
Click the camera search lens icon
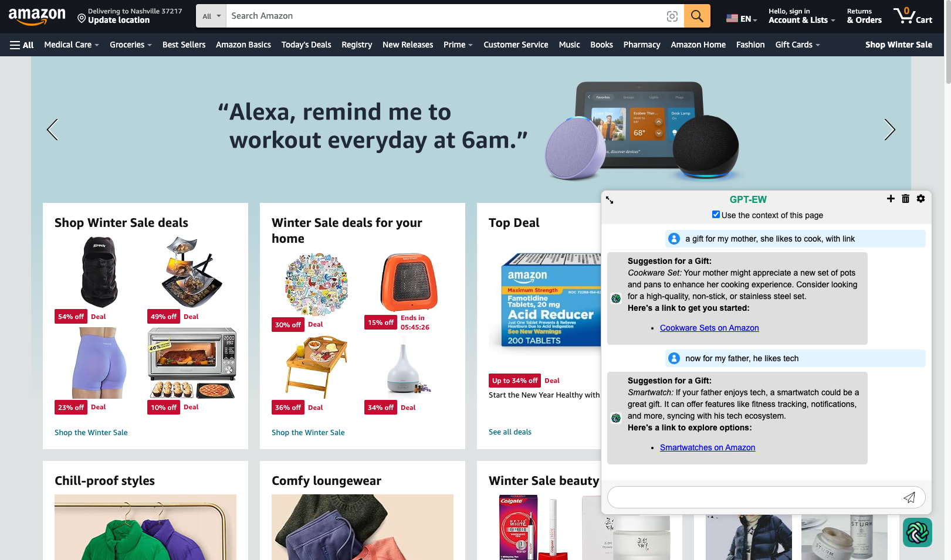coord(672,16)
